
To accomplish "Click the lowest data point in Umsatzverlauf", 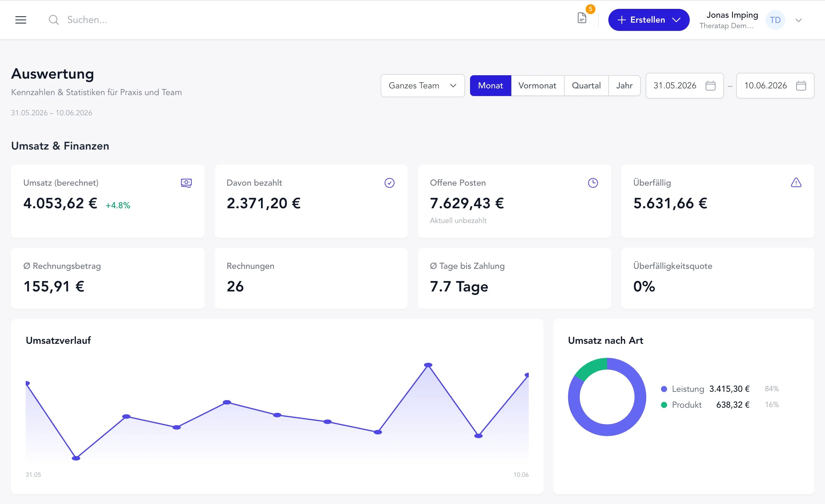I will pyautogui.click(x=76, y=458).
